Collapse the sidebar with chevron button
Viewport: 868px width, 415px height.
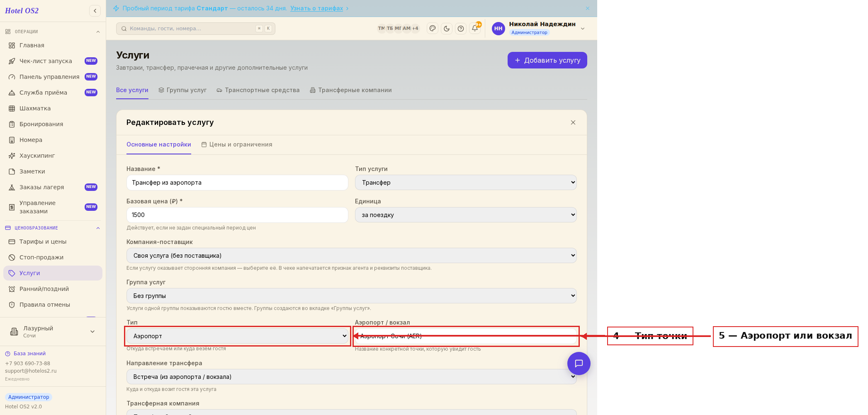point(95,11)
